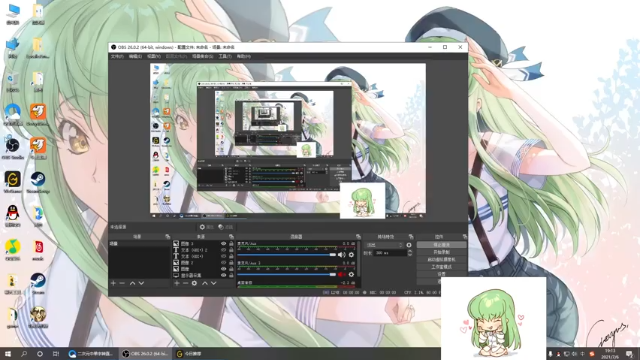The image size is (640, 360).
Task: Open 设置 settings from the controls dock
Action: click(x=441, y=274)
